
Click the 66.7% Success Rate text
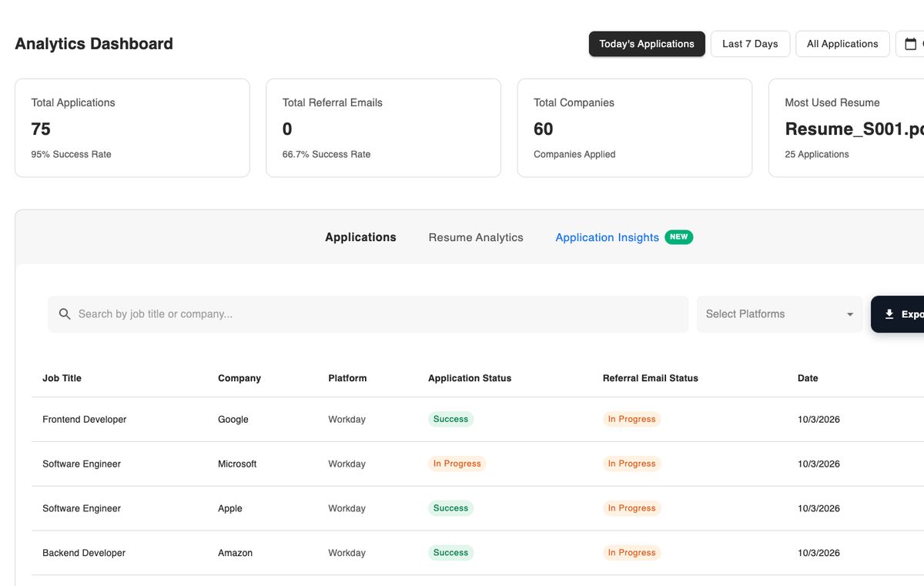click(326, 154)
